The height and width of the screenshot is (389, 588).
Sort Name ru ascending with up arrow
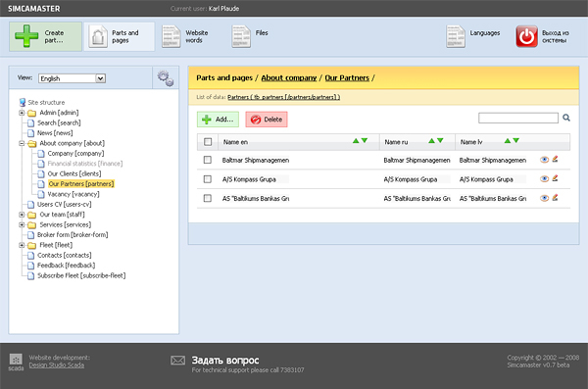(x=431, y=141)
